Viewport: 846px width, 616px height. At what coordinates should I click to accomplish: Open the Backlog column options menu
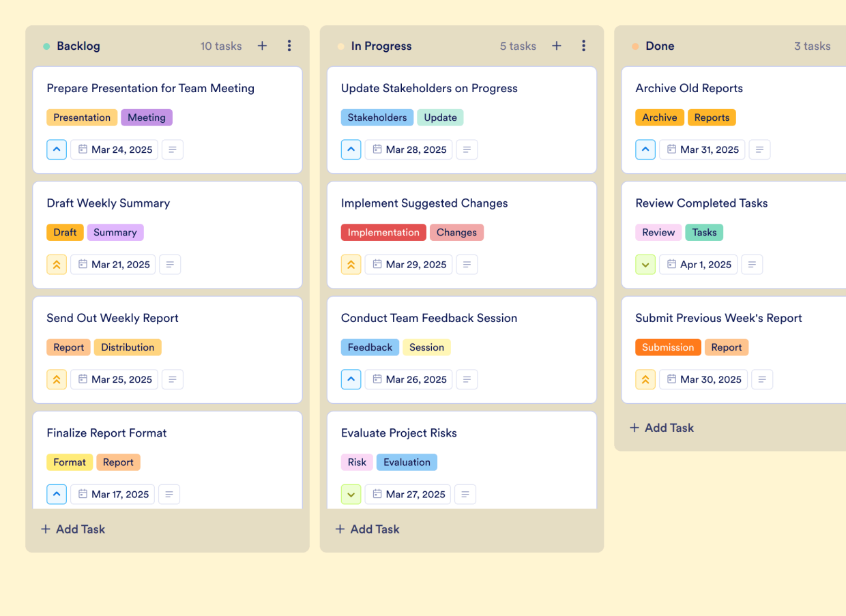[x=289, y=46]
